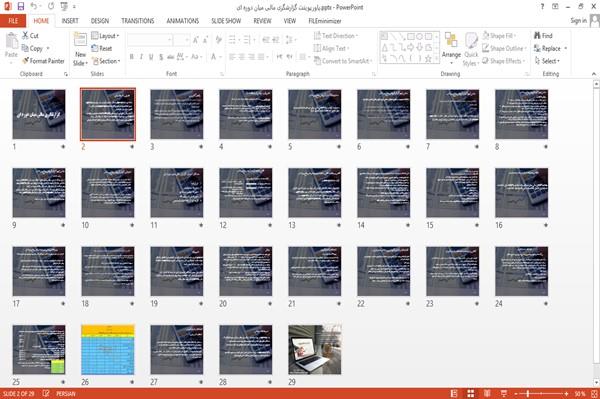Expand the Layout dropdown
Image resolution: width=600 pixels, height=399 pixels.
[105, 36]
